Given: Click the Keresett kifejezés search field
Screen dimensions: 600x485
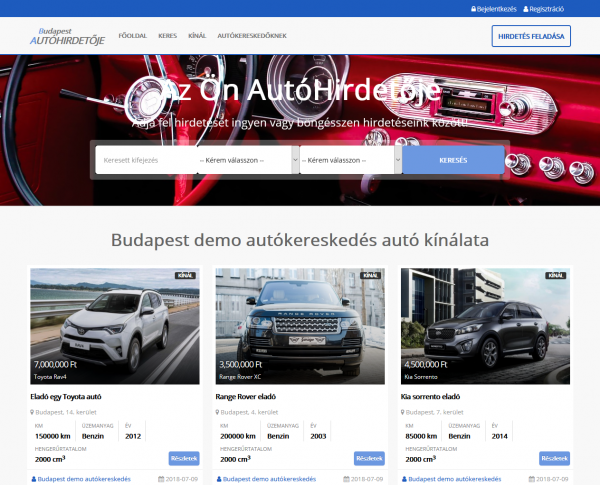Looking at the screenshot, I should click(x=146, y=160).
